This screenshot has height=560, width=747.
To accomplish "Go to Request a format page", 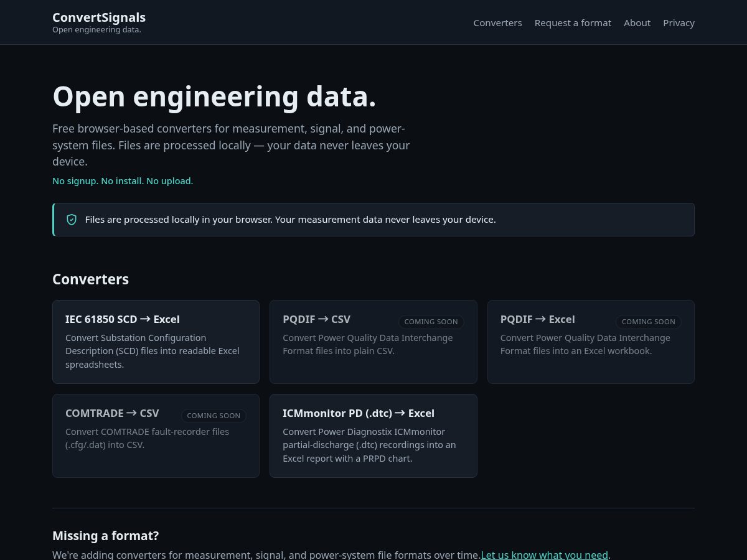I will (573, 23).
